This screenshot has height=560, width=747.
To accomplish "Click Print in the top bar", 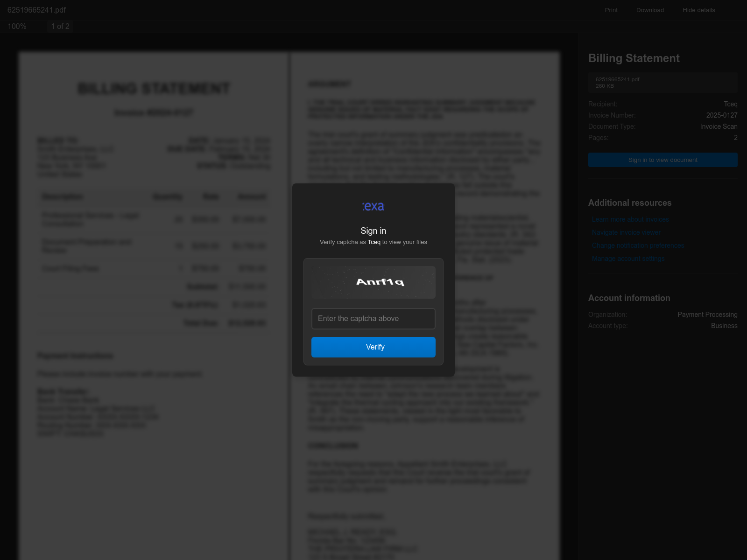I will pyautogui.click(x=611, y=10).
